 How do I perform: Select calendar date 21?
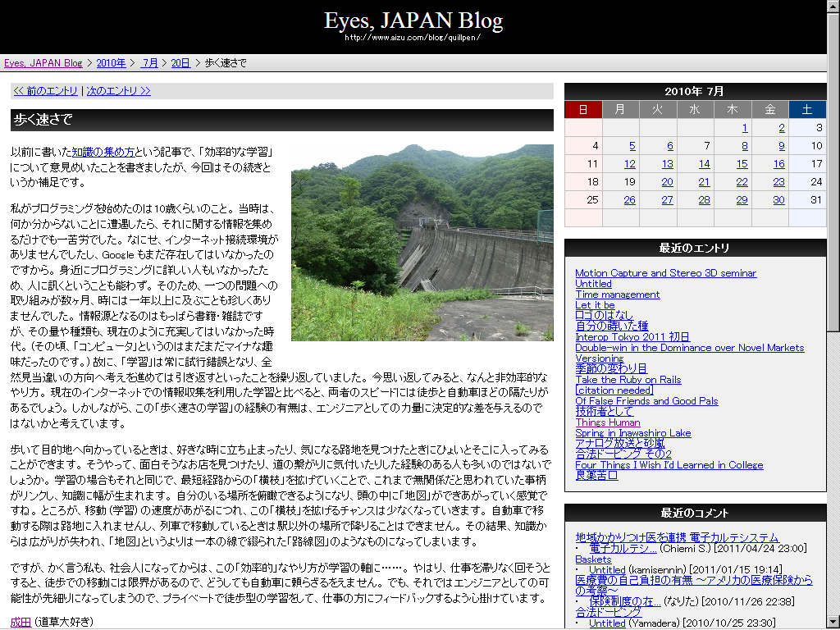[704, 182]
